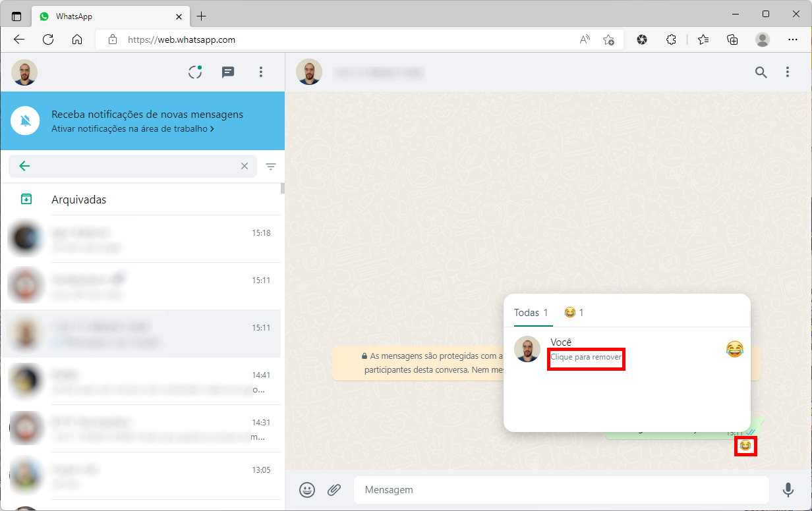812x511 pixels.
Task: Go back from search with green arrow
Action: pyautogui.click(x=24, y=166)
